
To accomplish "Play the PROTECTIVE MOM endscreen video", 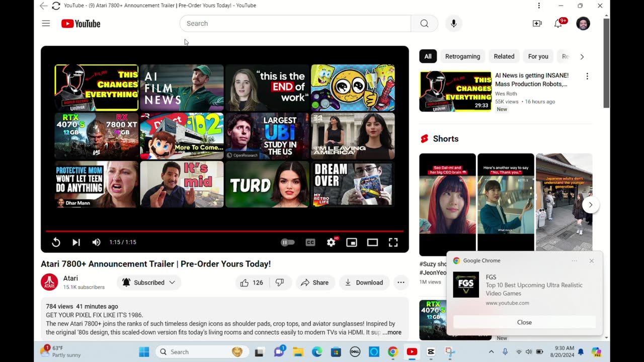I will click(97, 184).
